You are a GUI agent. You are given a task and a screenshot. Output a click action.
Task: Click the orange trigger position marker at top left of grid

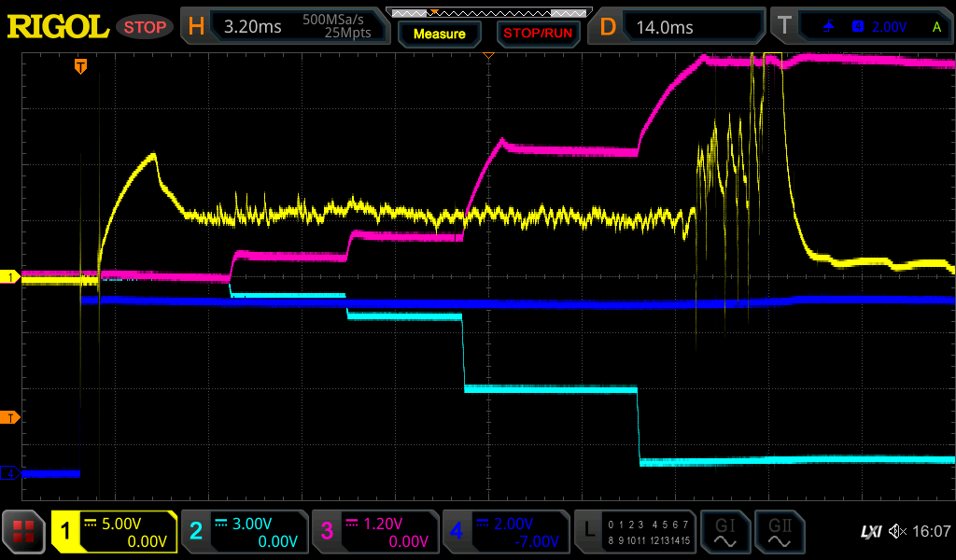point(81,65)
